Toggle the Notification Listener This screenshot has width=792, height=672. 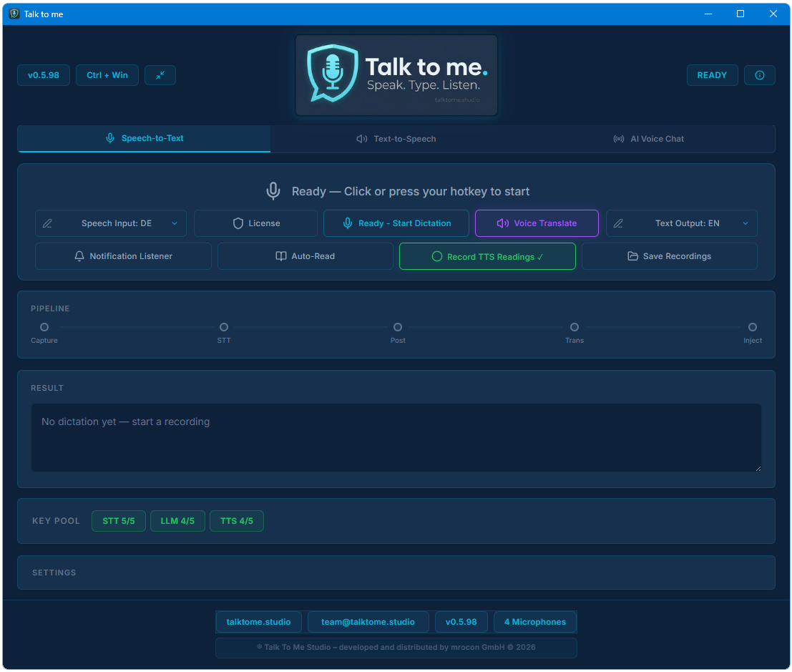pyautogui.click(x=123, y=256)
